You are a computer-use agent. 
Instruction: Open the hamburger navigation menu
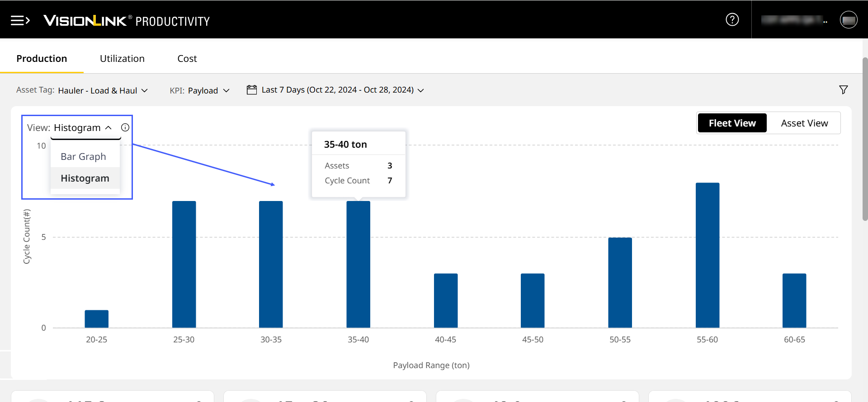coord(20,20)
